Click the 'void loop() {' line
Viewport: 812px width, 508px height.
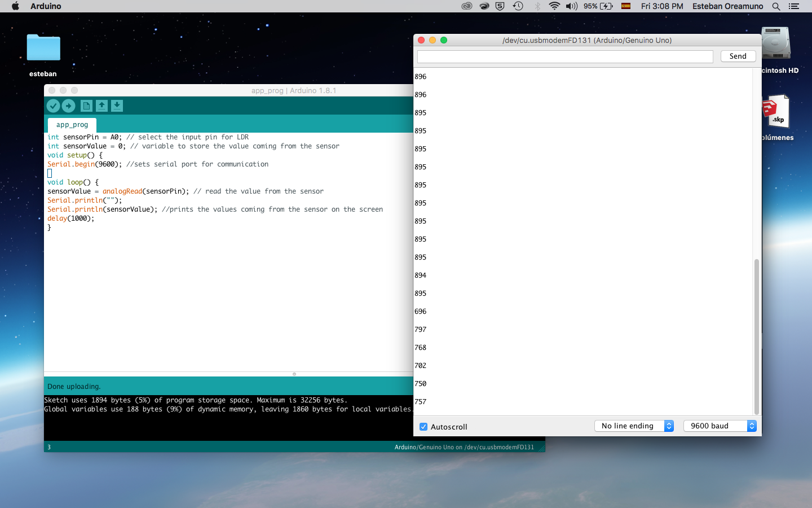click(x=73, y=182)
